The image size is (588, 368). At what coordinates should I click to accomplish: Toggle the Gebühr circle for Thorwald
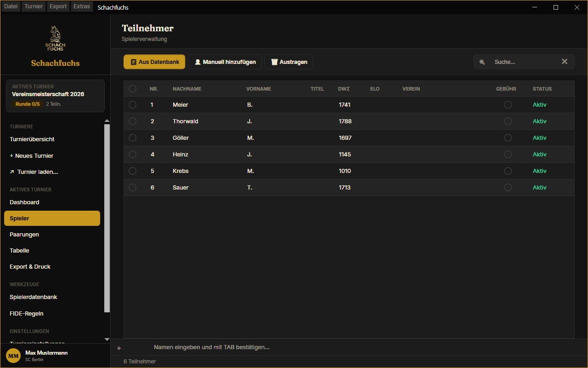click(508, 121)
